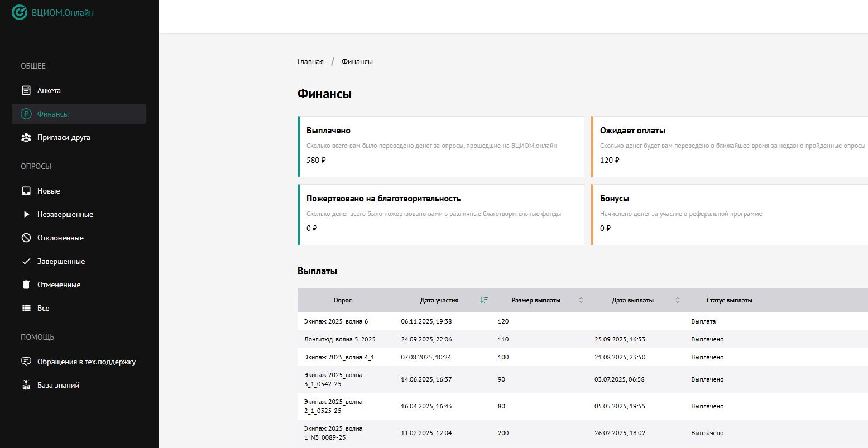This screenshot has width=868, height=448.
Task: Select the Ожидает оплаты card title
Action: tap(632, 131)
